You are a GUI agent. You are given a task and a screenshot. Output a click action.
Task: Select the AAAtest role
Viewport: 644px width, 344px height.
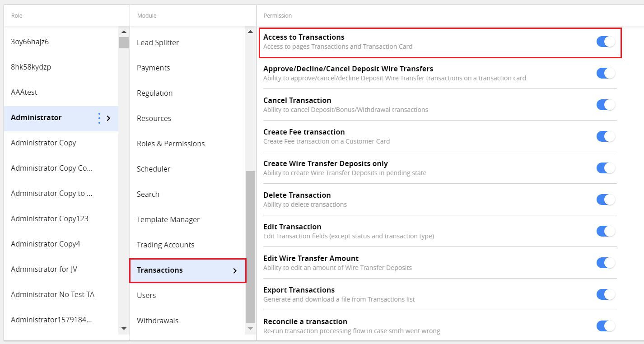pyautogui.click(x=24, y=92)
